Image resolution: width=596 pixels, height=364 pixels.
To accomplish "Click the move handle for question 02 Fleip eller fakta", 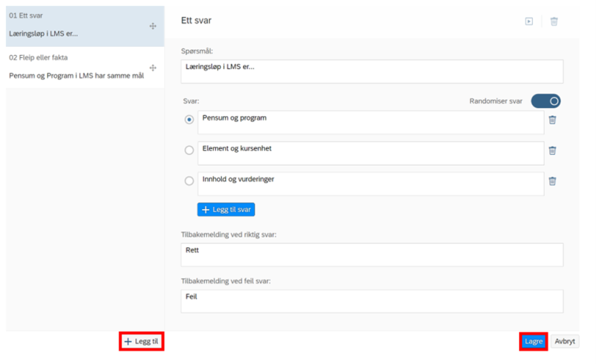I will tap(153, 68).
